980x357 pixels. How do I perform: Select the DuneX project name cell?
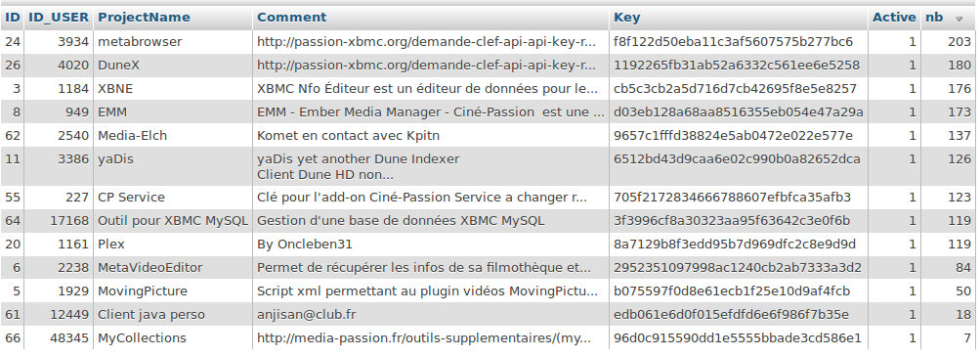click(173, 66)
